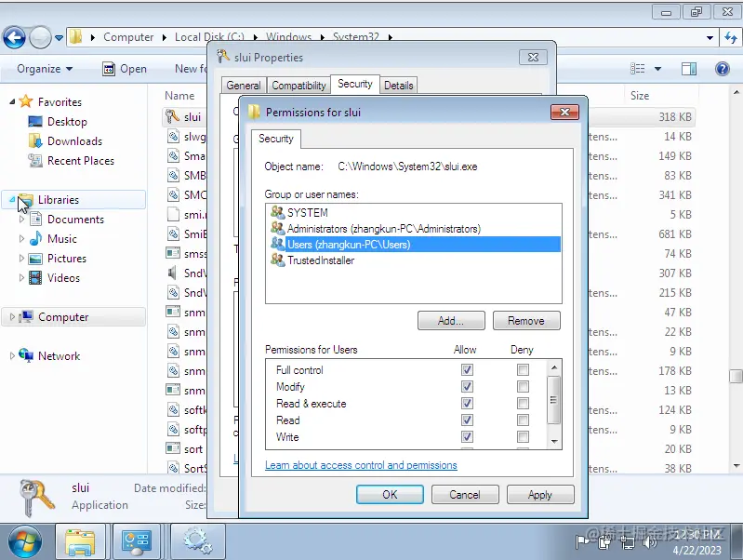The height and width of the screenshot is (560, 743).
Task: Select Users (zhangkun-PC\Users) entry
Action: pos(414,245)
